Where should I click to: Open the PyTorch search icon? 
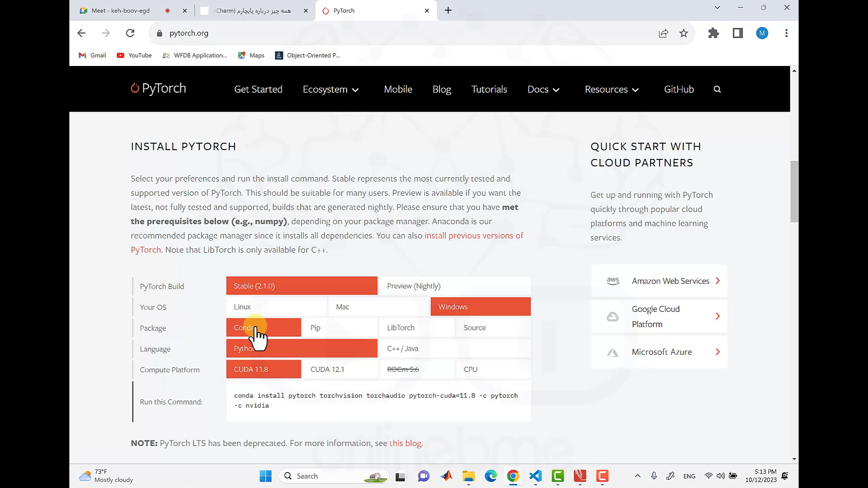click(x=717, y=89)
